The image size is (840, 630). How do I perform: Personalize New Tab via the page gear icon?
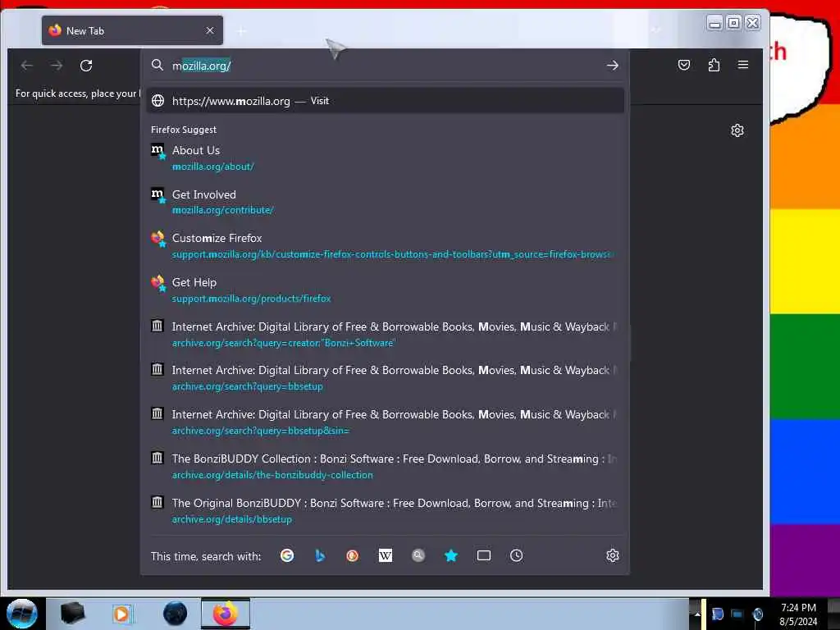coord(737,130)
